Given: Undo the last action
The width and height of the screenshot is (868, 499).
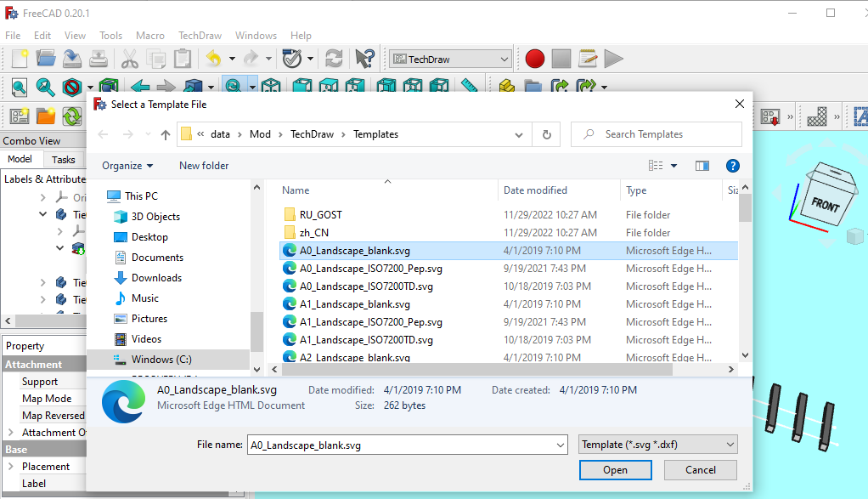Looking at the screenshot, I should (214, 58).
